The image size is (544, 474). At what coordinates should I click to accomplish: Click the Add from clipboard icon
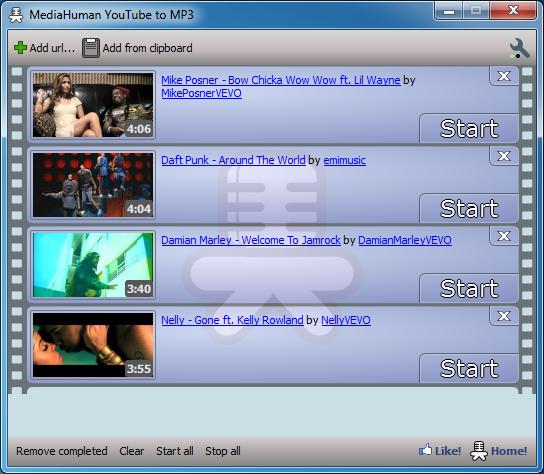click(91, 48)
